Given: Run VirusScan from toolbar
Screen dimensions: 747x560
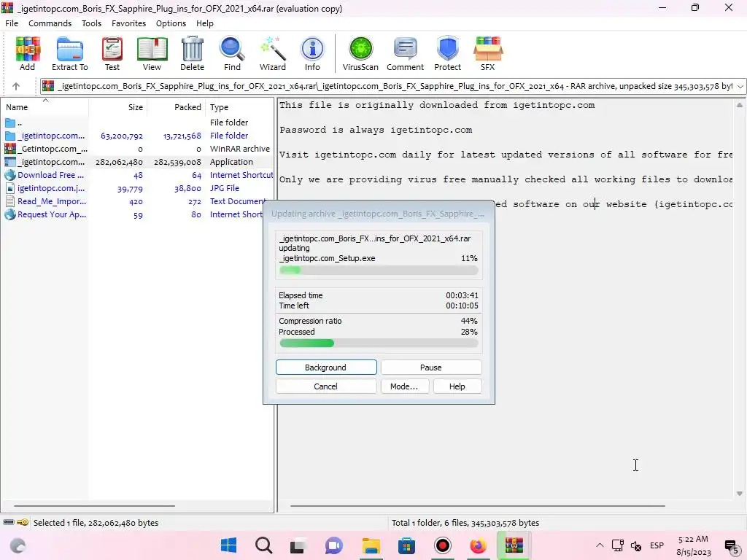Looking at the screenshot, I should pos(360,54).
